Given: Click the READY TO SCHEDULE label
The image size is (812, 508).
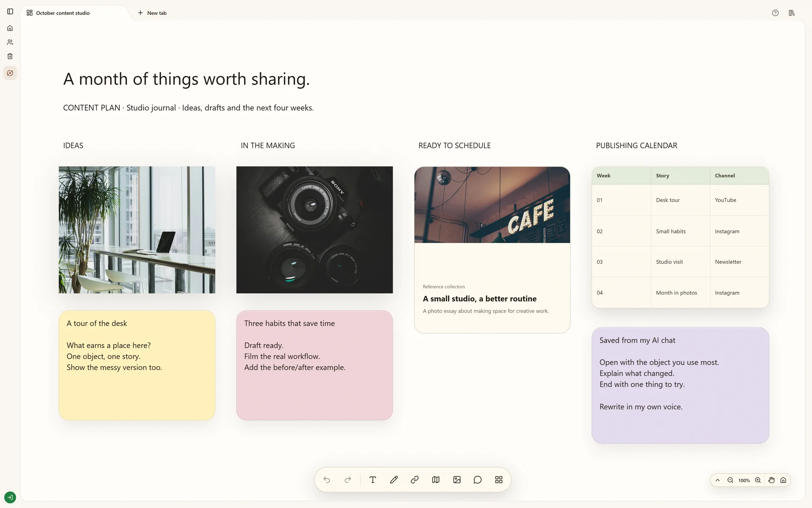Looking at the screenshot, I should click(455, 146).
